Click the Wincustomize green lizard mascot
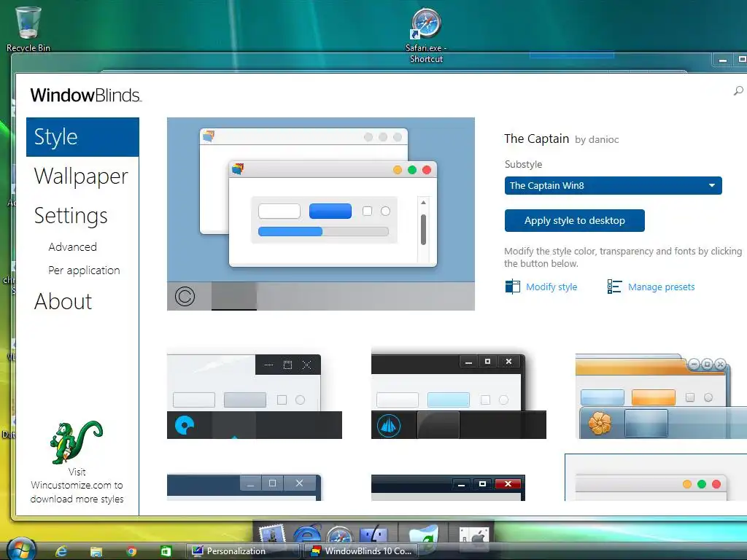Image resolution: width=747 pixels, height=560 pixels. (x=76, y=443)
